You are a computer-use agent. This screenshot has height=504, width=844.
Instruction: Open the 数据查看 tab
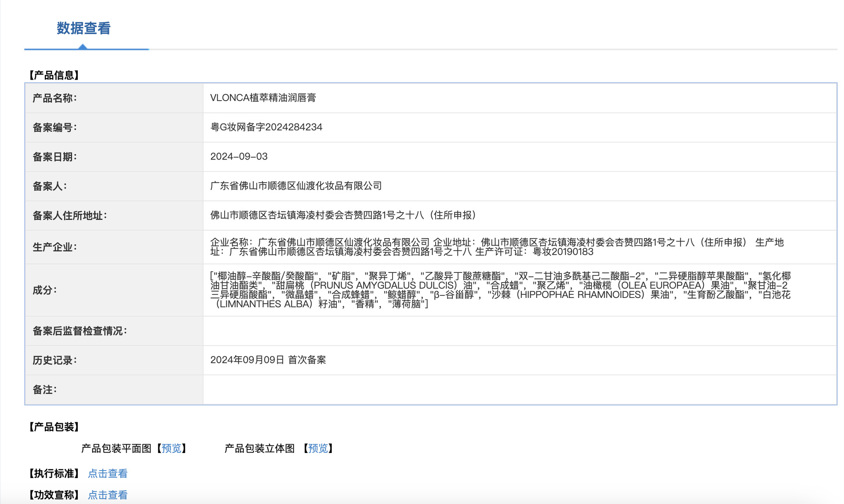(x=84, y=29)
